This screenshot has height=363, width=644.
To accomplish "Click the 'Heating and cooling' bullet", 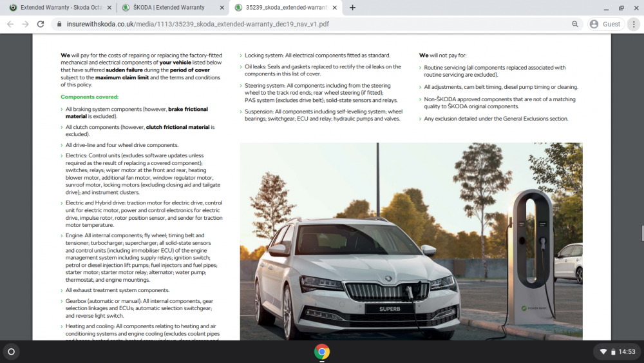I will (x=142, y=331).
